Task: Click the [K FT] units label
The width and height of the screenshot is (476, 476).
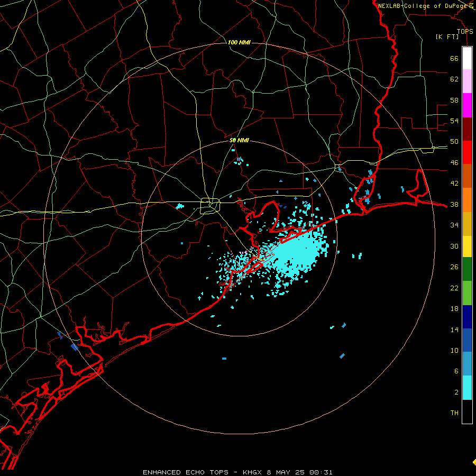Action: click(x=447, y=37)
